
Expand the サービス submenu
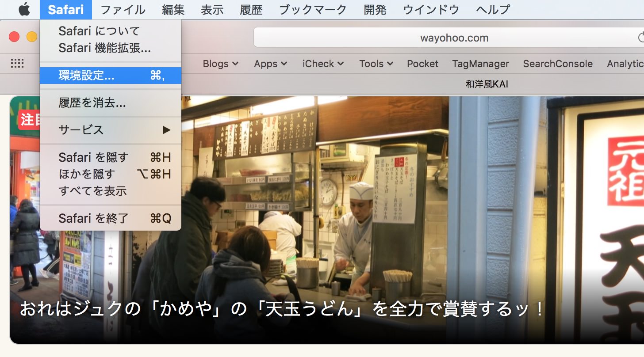pos(111,130)
